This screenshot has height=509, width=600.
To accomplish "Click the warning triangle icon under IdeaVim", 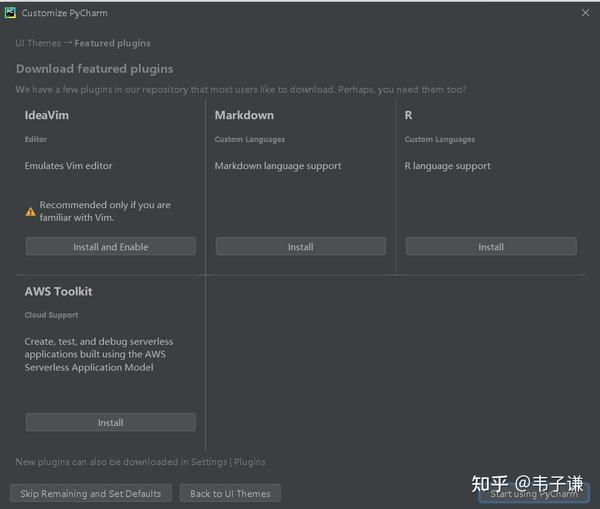I will pos(31,212).
